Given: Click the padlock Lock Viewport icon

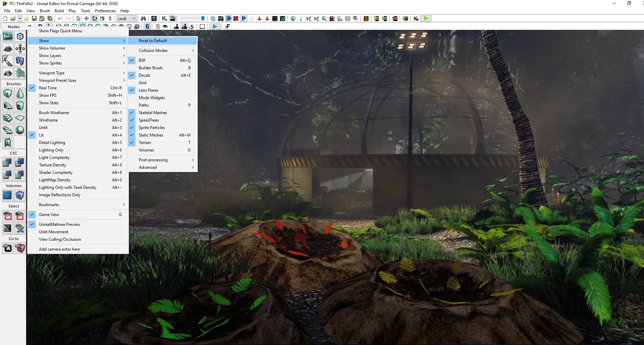Looking at the screenshot, I should pos(157,26).
